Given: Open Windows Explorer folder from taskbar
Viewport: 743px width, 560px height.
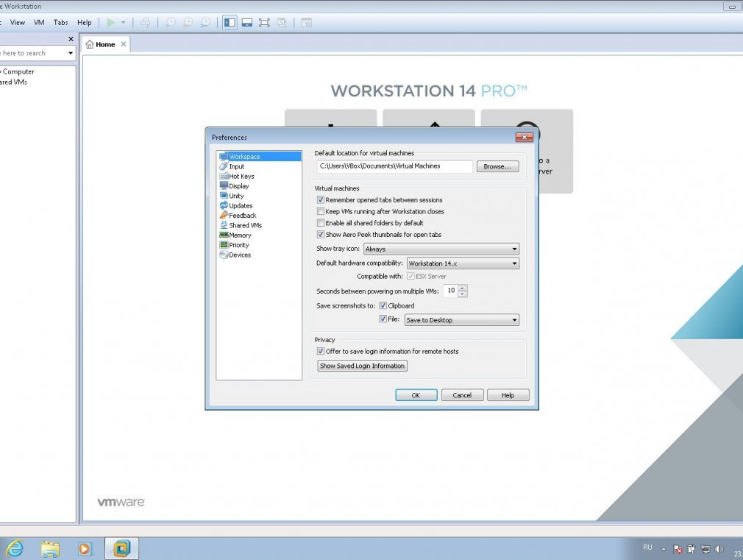Looking at the screenshot, I should (50, 549).
